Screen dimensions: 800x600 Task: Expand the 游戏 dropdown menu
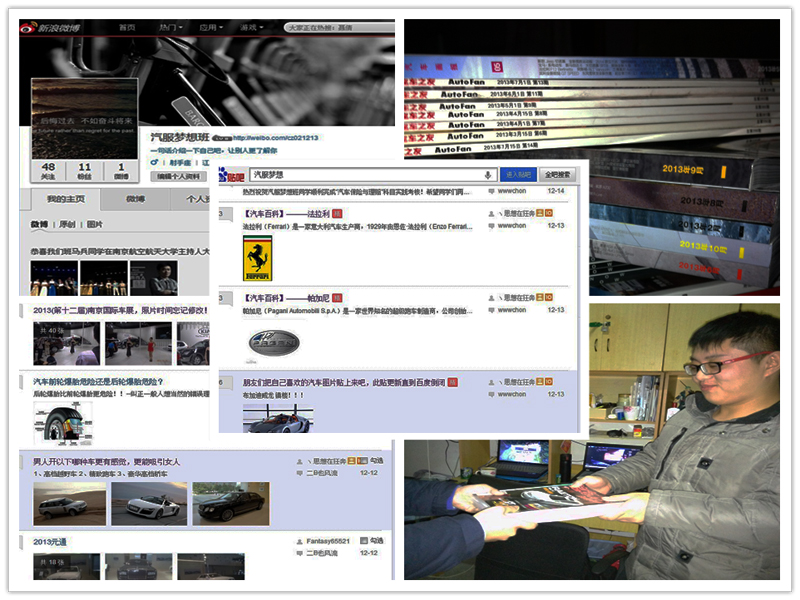[252, 28]
